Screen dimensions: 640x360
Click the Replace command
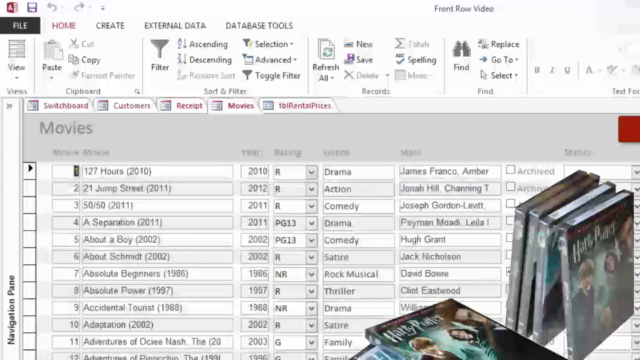click(499, 44)
